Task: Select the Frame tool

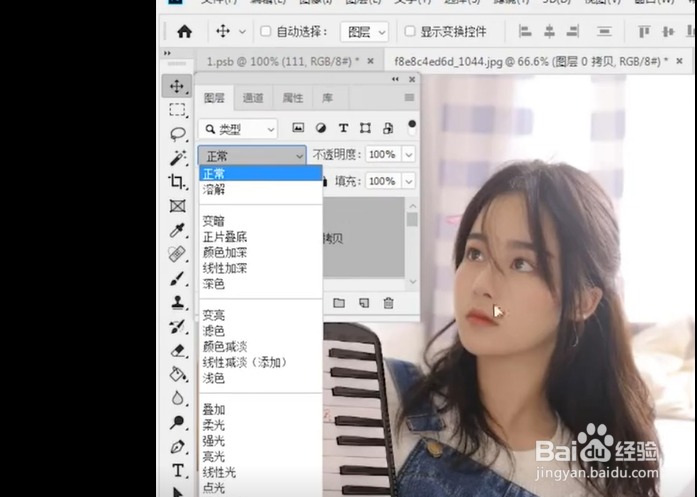Action: click(177, 206)
